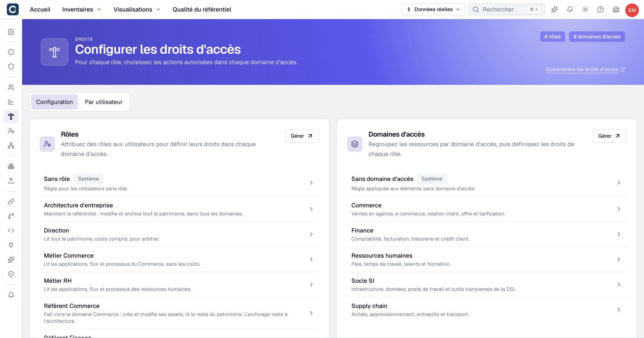The height and width of the screenshot is (338, 644).
Task: Click the Rôles card user-gear icon
Action: (x=47, y=144)
